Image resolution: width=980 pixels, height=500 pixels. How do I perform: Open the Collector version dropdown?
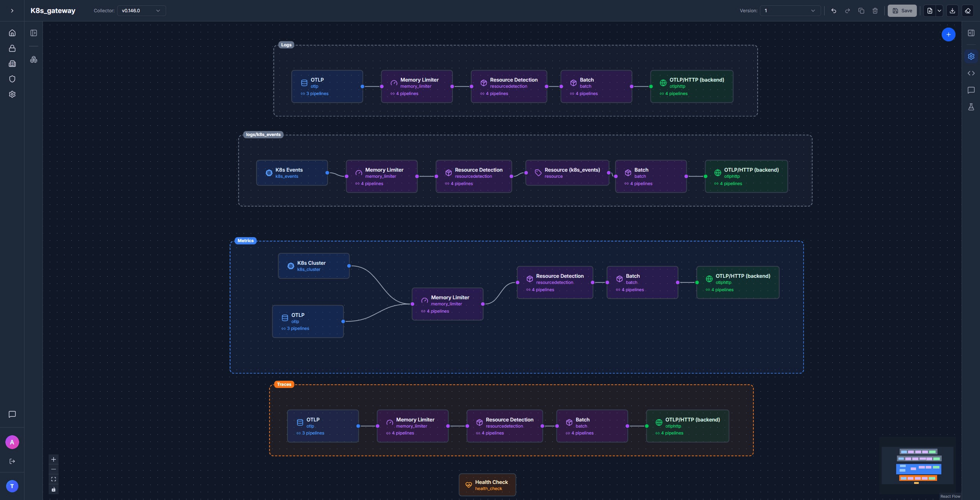[141, 11]
